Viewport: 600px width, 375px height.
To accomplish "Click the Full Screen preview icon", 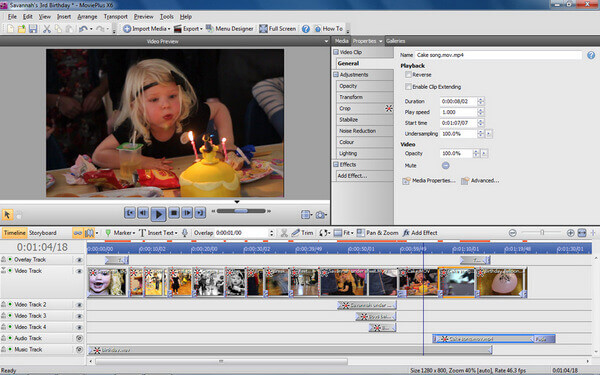I will (x=263, y=29).
